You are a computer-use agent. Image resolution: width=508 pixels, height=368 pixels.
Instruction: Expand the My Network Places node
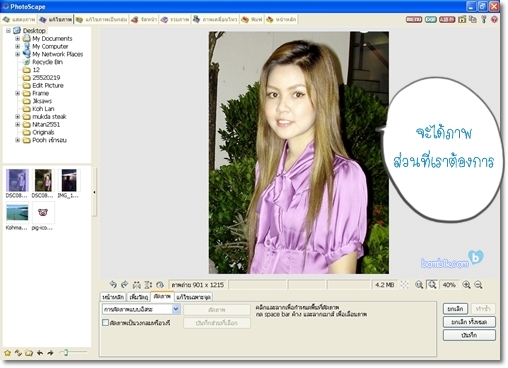[17, 54]
